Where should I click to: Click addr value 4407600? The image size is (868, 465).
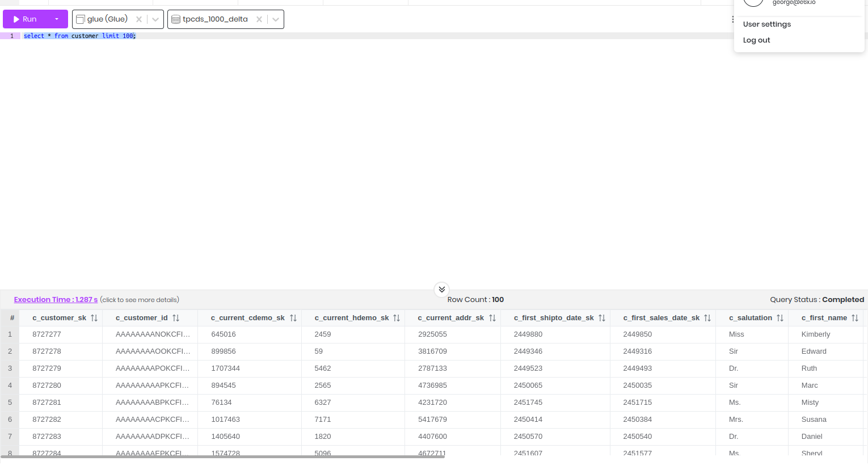click(x=432, y=437)
